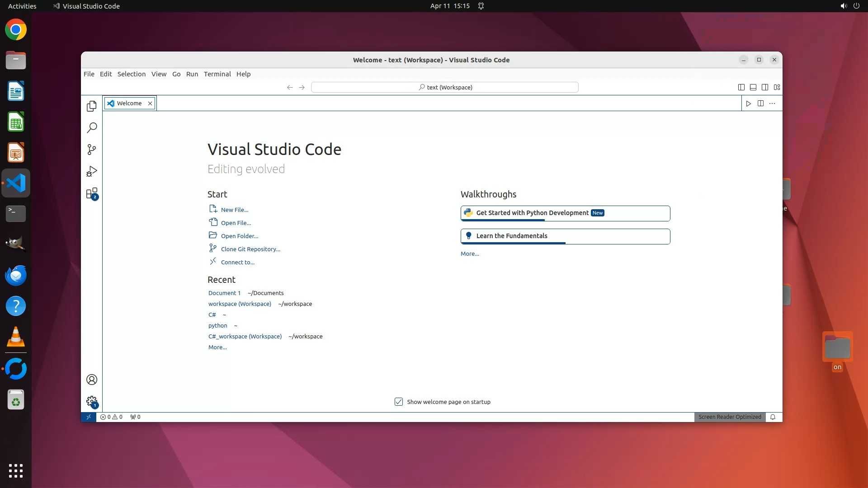Viewport: 868px width, 488px height.
Task: Open the Extensions view icon
Action: tap(92, 194)
